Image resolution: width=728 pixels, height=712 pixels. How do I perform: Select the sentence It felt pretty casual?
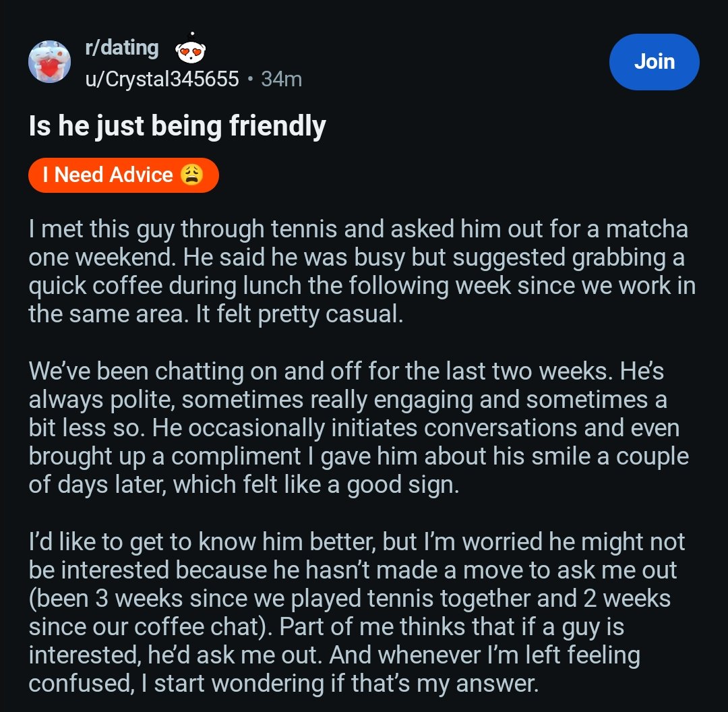299,314
